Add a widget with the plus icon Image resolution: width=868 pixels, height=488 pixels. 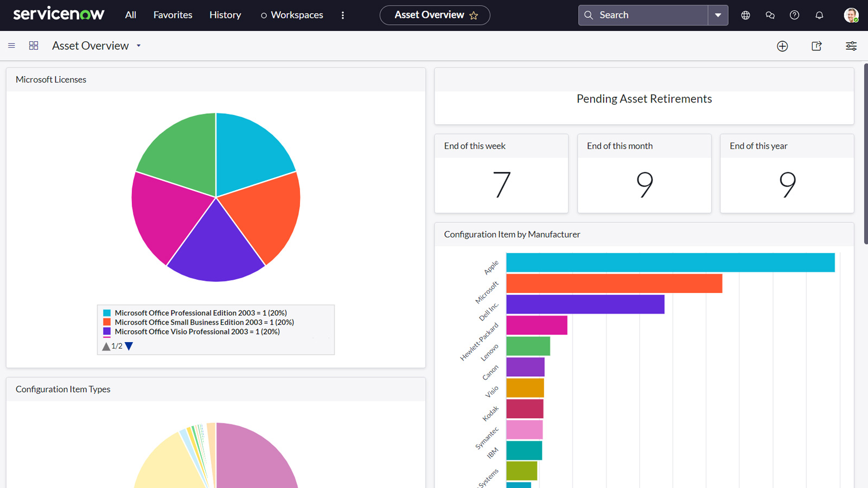[782, 46]
